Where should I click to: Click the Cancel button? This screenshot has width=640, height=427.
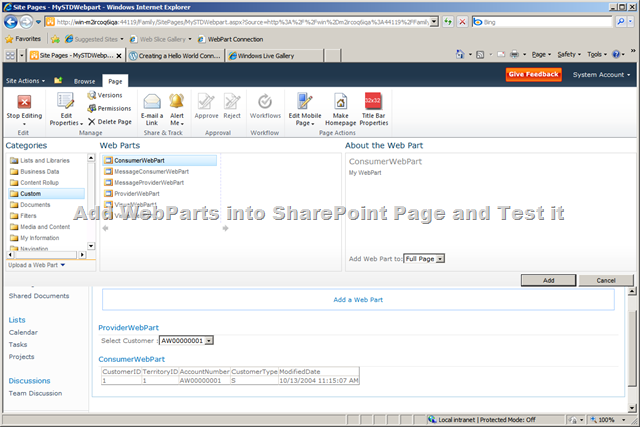tap(606, 280)
